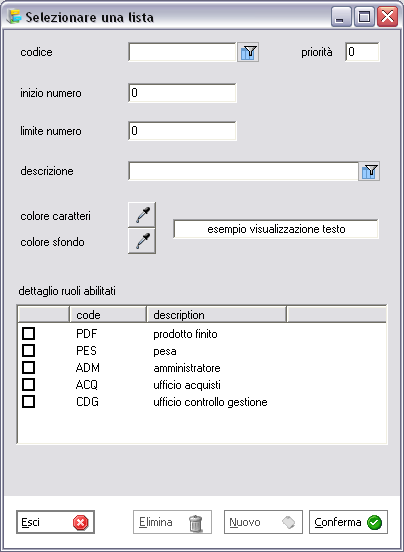Click the Elimina trash button
The height and width of the screenshot is (552, 404).
pyautogui.click(x=172, y=522)
